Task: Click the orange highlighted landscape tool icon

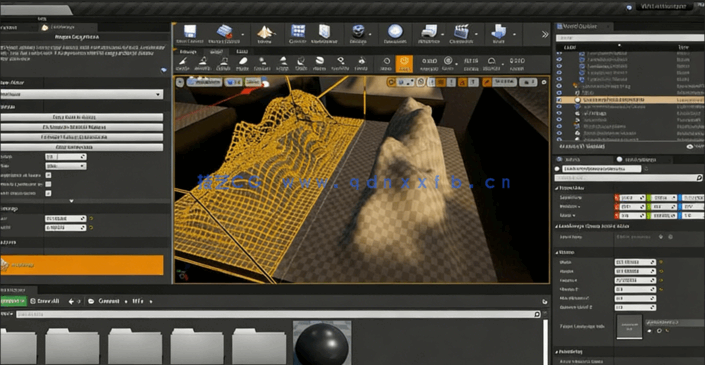Action: coord(404,64)
